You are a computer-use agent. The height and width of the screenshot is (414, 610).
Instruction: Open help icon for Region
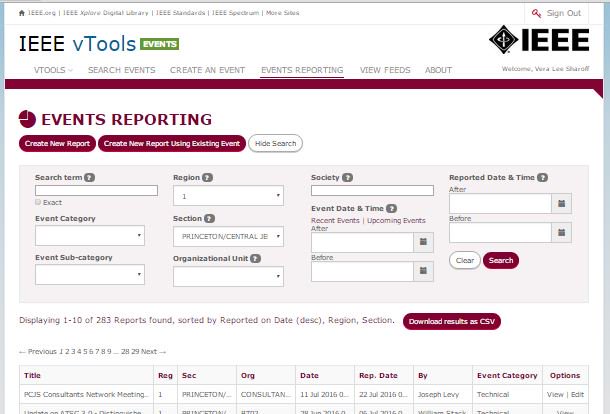click(207, 177)
